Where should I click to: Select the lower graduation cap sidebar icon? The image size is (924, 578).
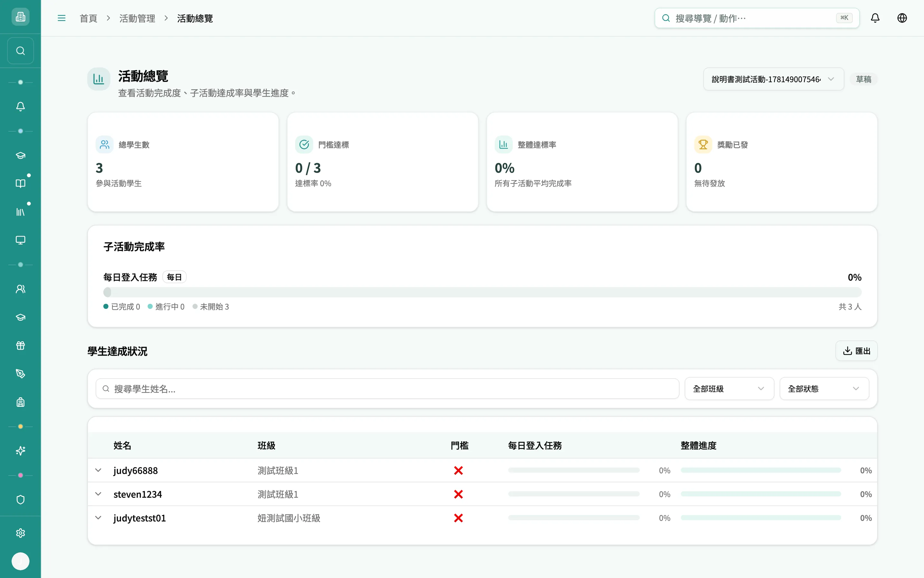20,317
